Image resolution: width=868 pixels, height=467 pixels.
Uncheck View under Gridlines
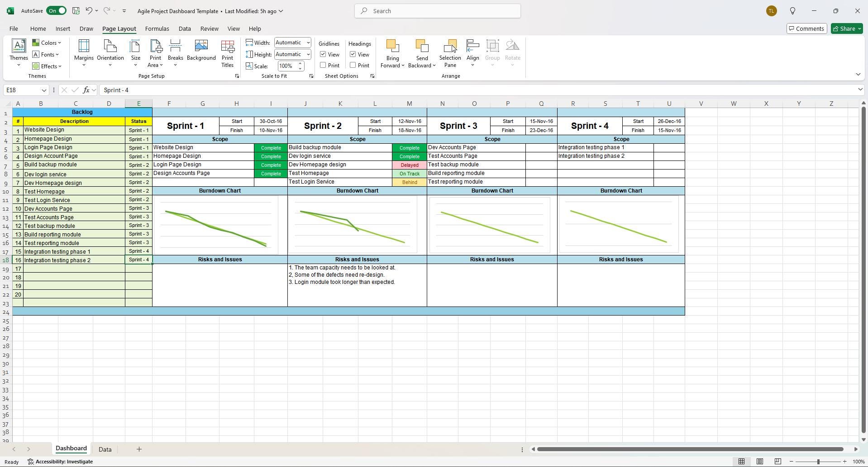tap(323, 54)
